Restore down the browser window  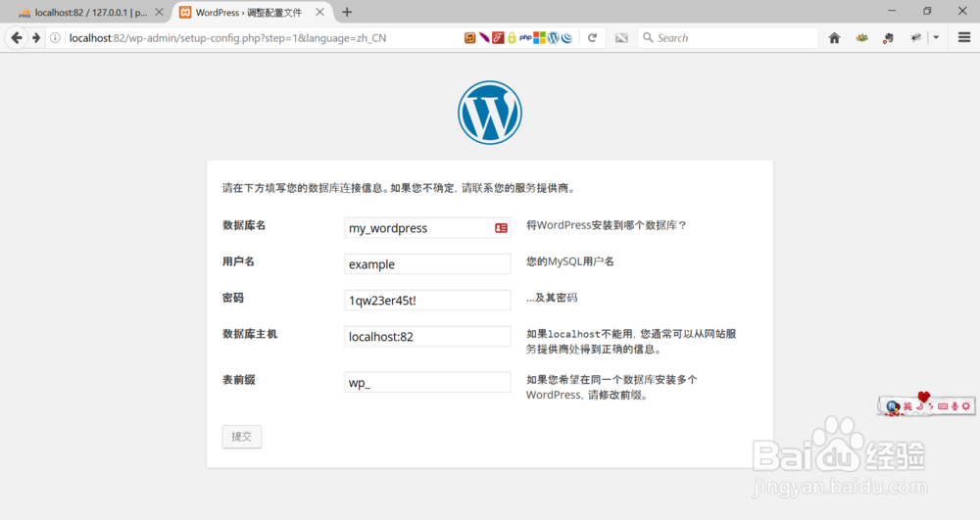point(927,11)
